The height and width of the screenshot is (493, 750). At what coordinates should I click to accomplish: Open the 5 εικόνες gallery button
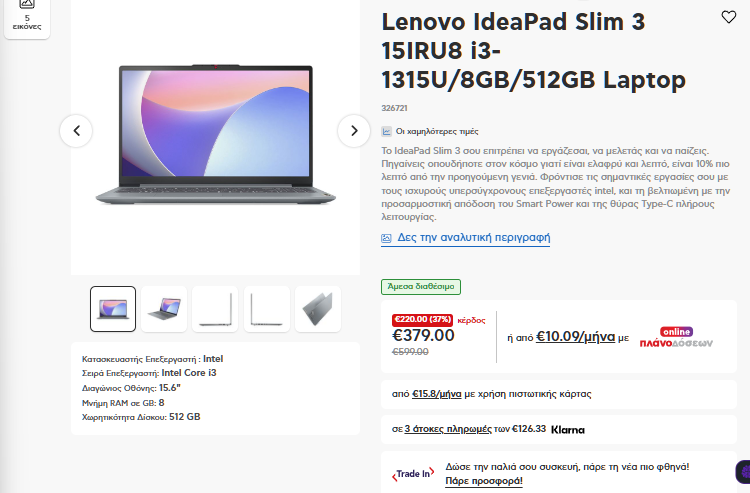coord(27,16)
